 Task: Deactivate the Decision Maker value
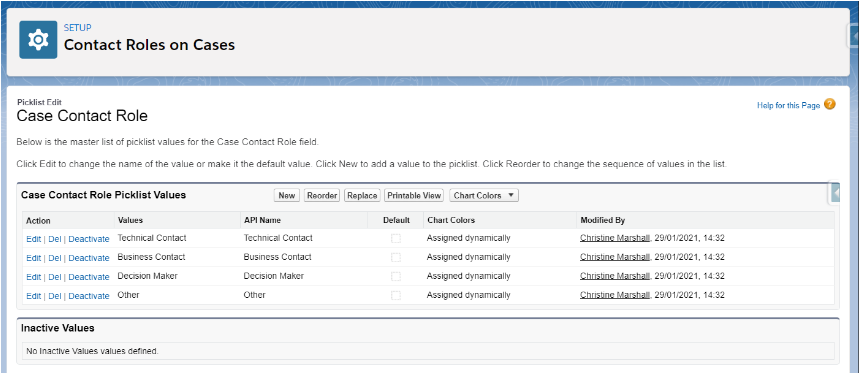point(89,277)
